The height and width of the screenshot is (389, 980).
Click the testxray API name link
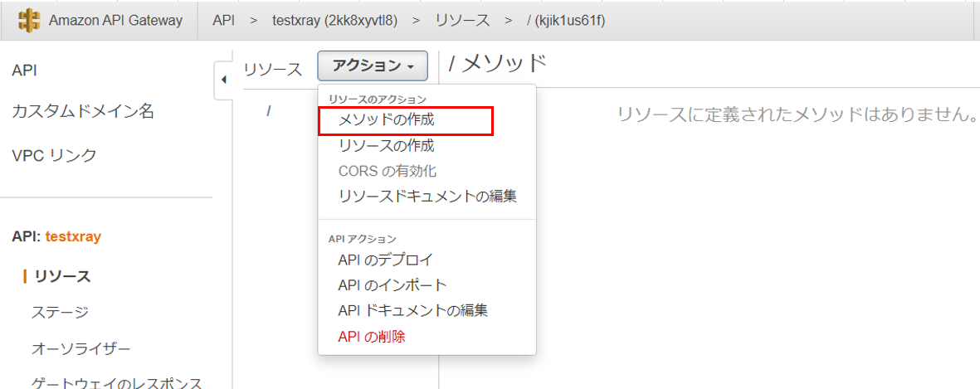[x=73, y=236]
